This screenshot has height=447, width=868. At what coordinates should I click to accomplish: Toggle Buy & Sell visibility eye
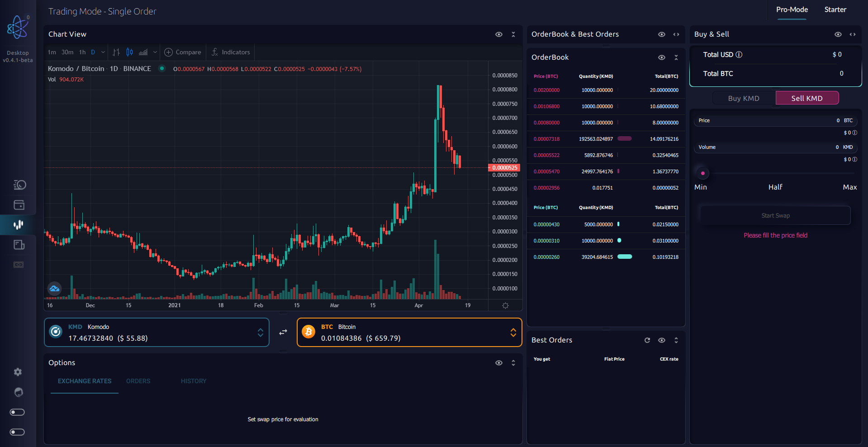point(838,34)
